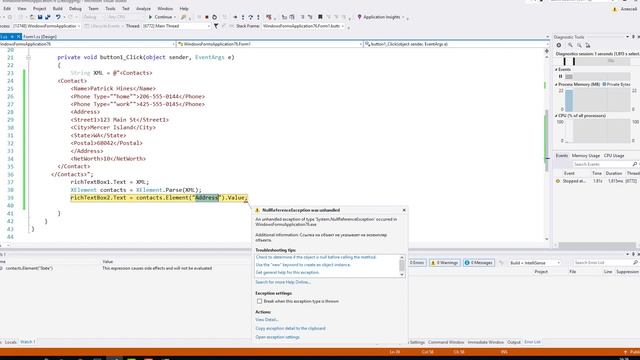This screenshot has width=640, height=360.
Task: Click Search for more Help Online link
Action: pyautogui.click(x=283, y=282)
